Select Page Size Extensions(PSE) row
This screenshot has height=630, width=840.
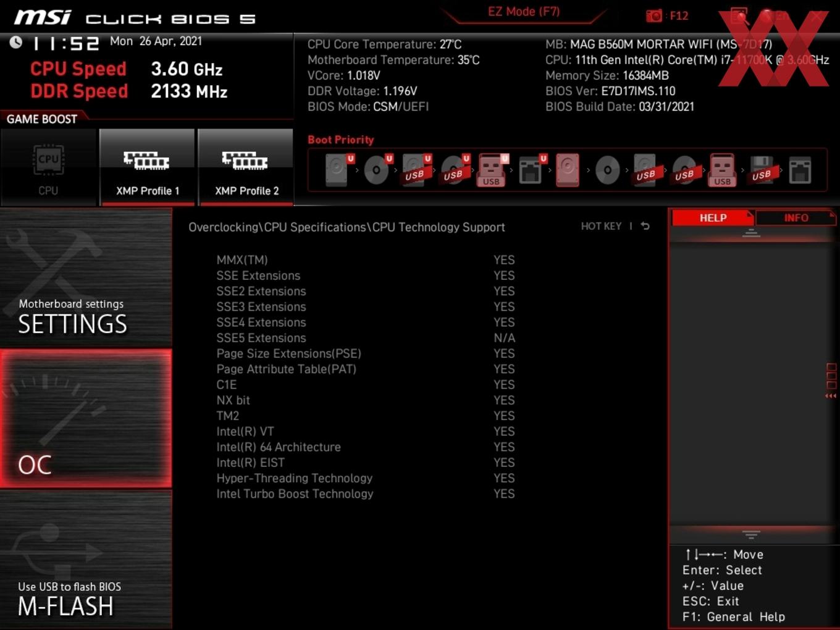click(366, 353)
